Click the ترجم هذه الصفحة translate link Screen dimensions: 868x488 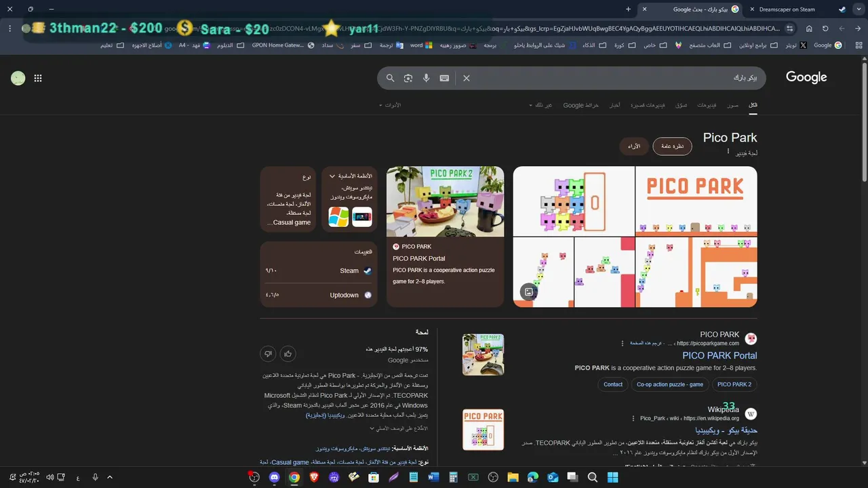click(x=646, y=343)
